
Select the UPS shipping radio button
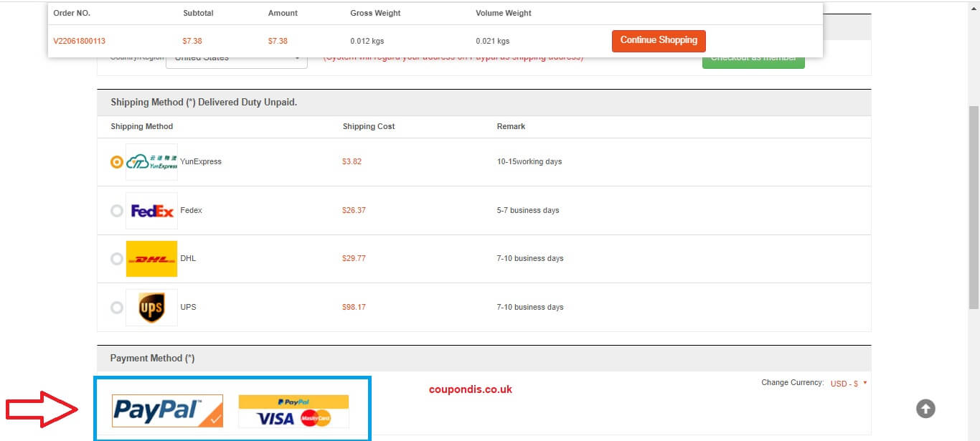(x=116, y=308)
